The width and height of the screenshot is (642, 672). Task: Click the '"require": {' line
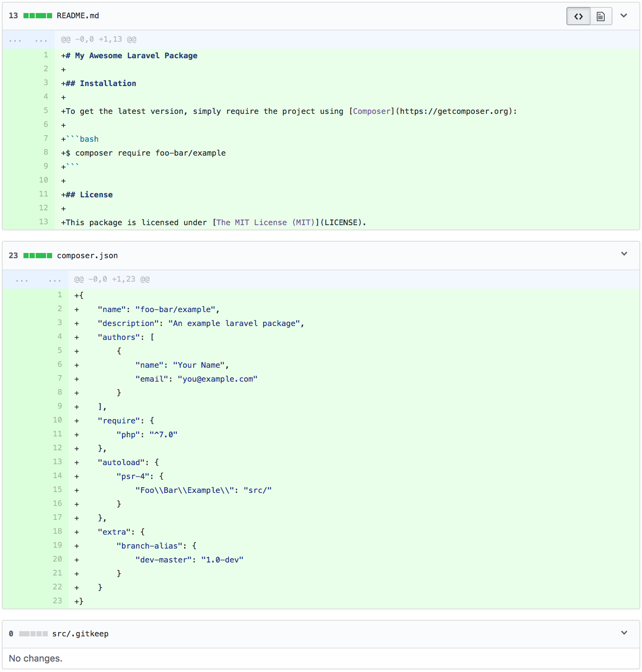(x=126, y=421)
